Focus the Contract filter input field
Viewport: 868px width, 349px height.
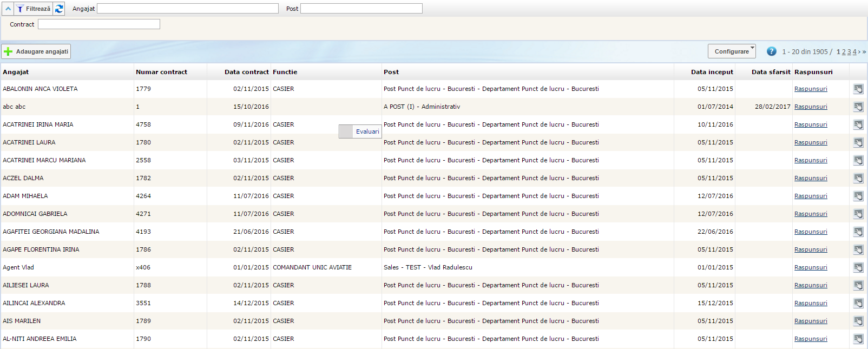click(x=99, y=24)
